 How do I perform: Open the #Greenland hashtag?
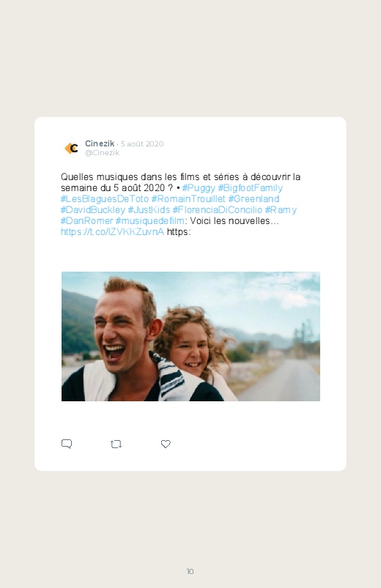coord(254,198)
